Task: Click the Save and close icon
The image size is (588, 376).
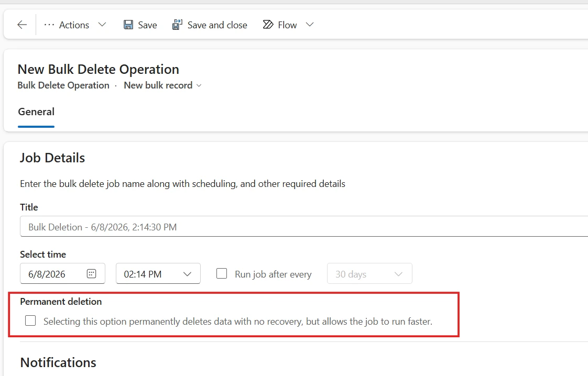Action: [177, 25]
